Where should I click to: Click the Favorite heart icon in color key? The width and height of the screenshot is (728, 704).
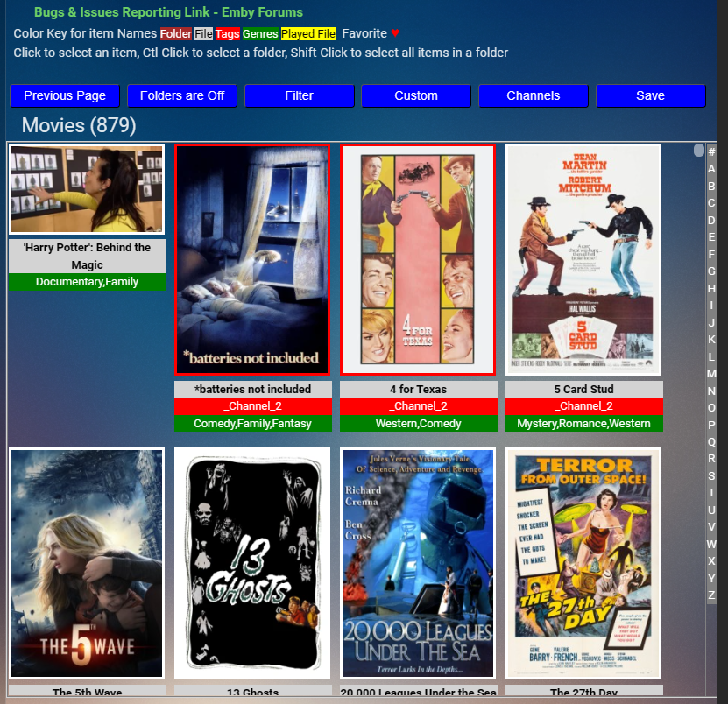(395, 33)
